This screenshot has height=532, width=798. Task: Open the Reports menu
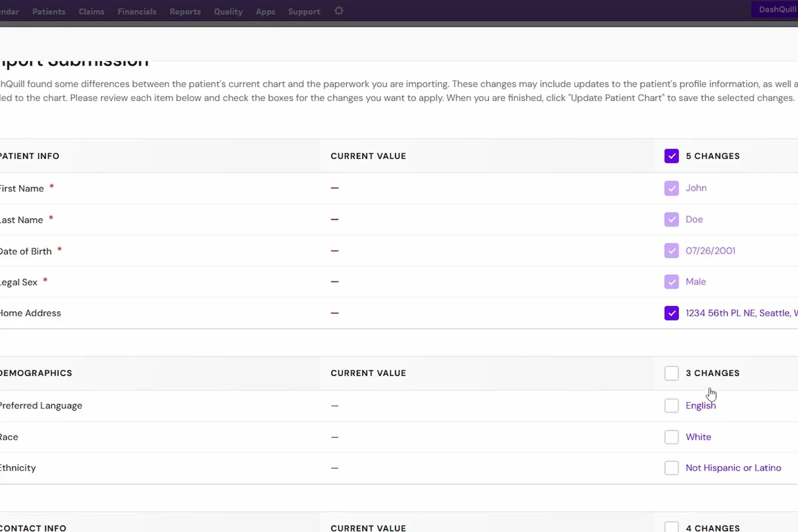(185, 11)
